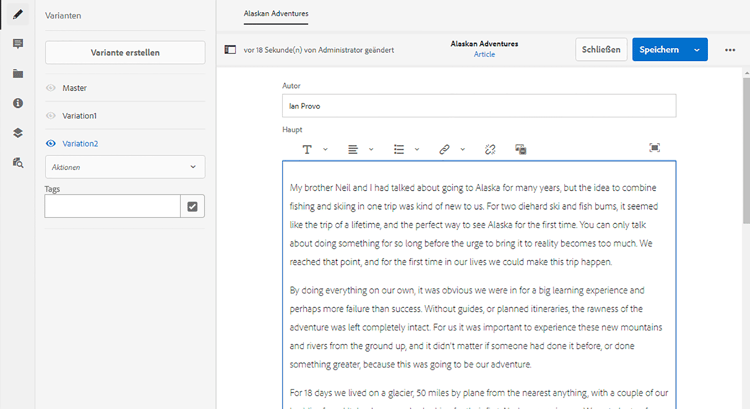
Task: Expand the list dropdown arrow
Action: click(x=417, y=149)
